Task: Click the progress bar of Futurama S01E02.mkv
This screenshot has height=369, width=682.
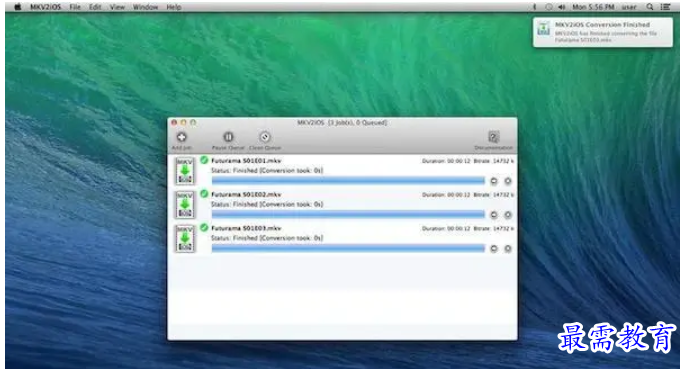Action: 348,214
